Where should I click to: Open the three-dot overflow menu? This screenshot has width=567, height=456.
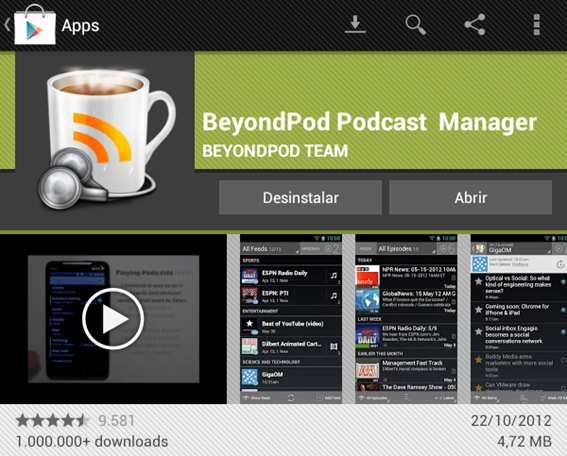(x=537, y=25)
